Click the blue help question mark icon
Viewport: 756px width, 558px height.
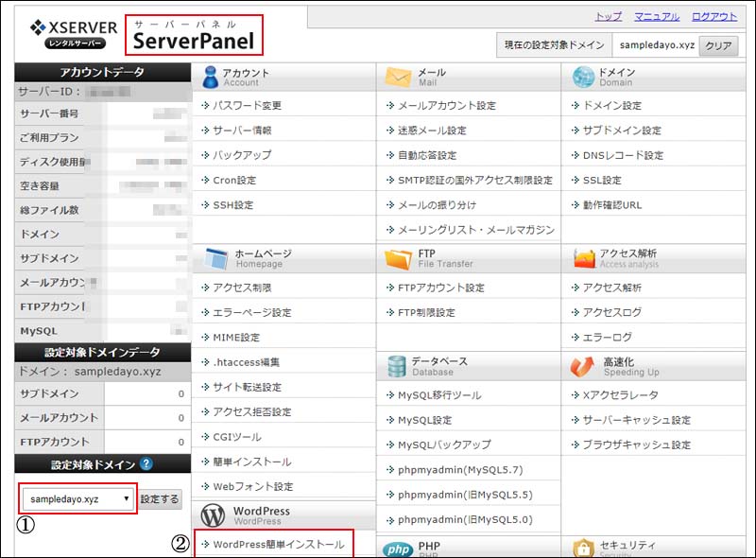(146, 463)
